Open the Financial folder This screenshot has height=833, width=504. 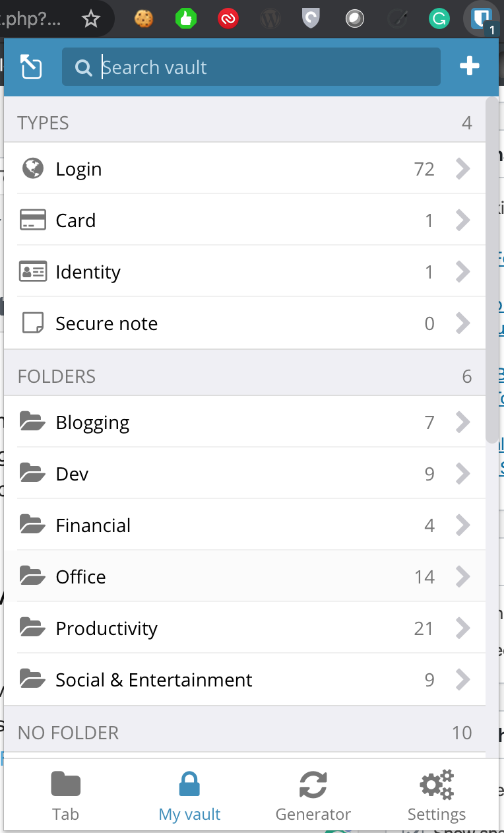(93, 525)
